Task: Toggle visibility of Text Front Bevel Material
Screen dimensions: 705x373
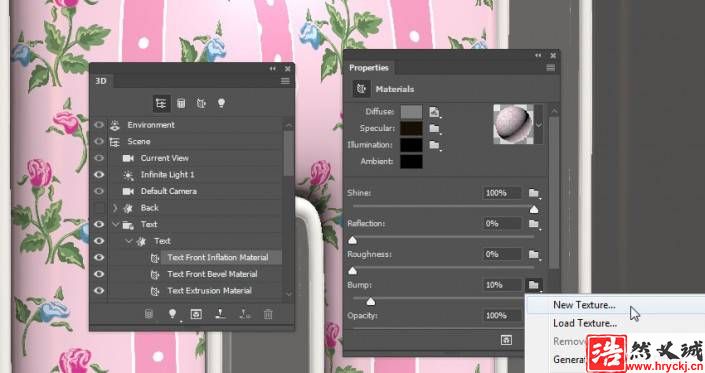Action: click(99, 274)
